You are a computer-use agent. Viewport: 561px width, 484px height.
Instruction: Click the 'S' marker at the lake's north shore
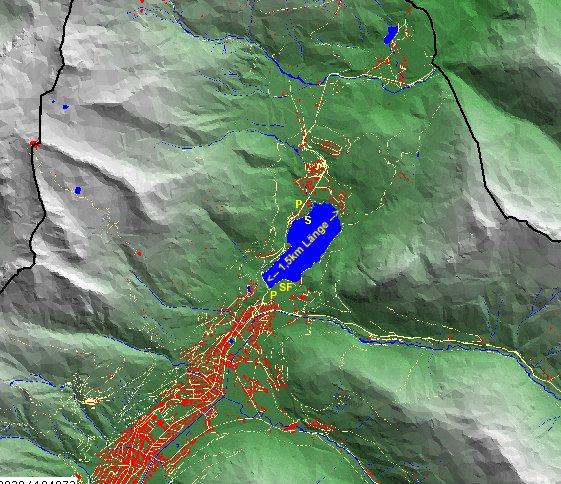[x=308, y=220]
